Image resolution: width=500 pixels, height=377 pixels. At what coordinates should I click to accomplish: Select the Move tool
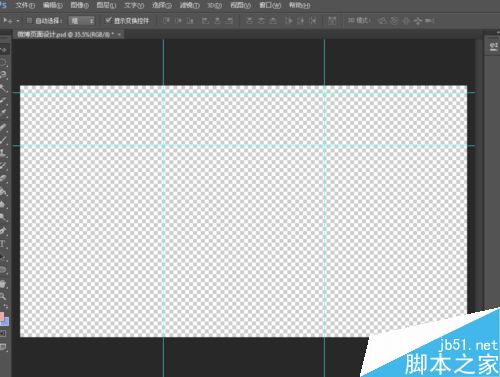3,50
